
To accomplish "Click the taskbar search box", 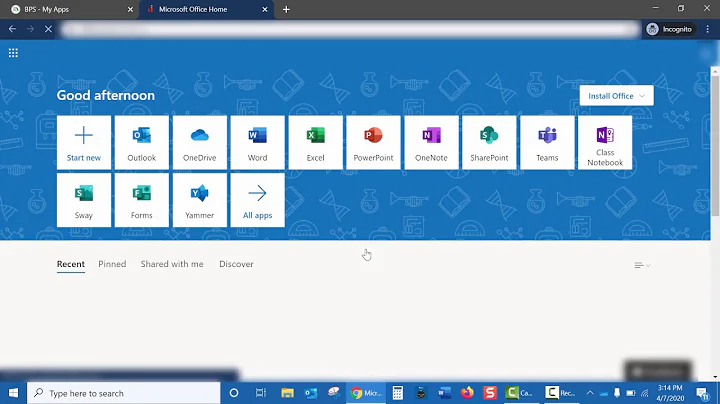I will pyautogui.click(x=124, y=393).
